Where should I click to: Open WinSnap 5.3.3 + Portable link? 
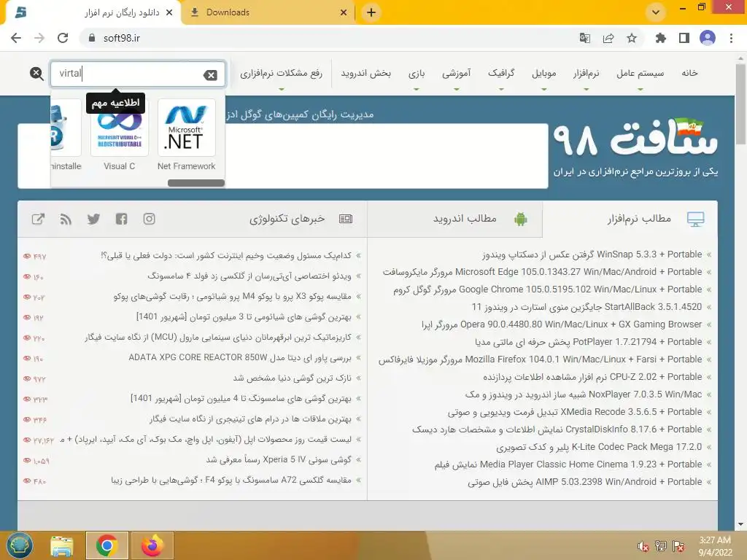[x=592, y=254]
